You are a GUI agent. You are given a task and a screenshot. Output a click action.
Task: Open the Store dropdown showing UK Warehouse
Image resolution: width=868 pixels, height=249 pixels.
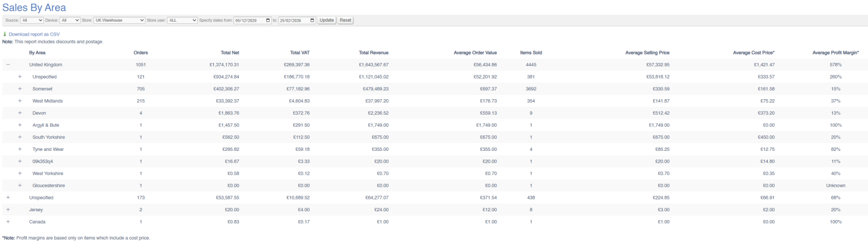[x=119, y=20]
